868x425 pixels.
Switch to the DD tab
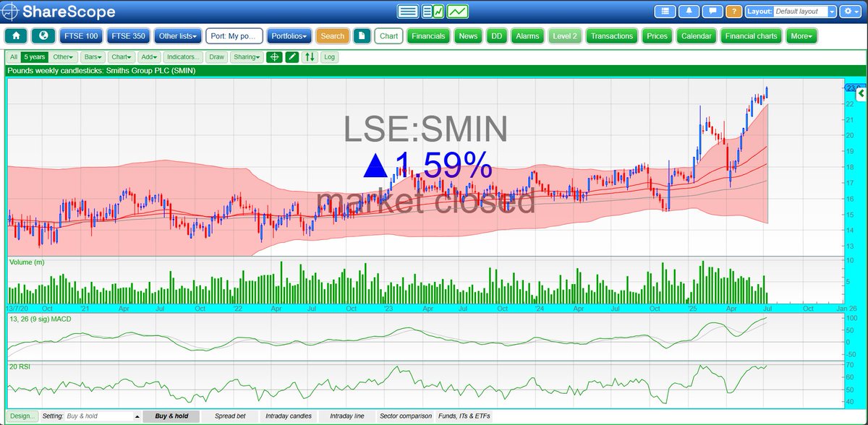(x=497, y=36)
